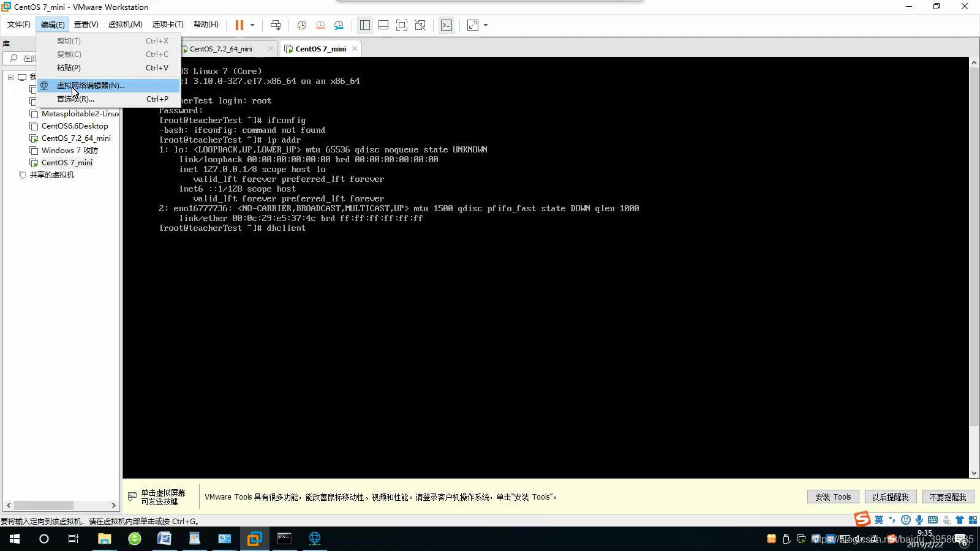This screenshot has width=980, height=551.
Task: Click the Unity mode icon
Action: coord(420,25)
